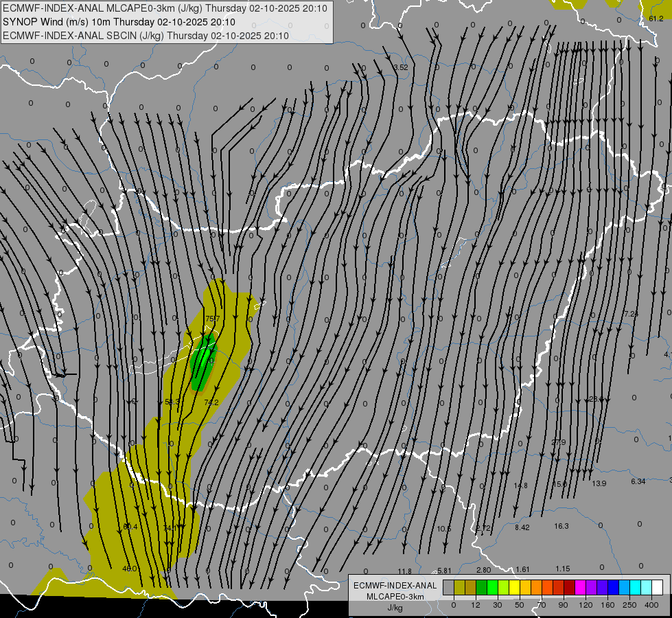Click the 74.2 value on the map

coord(211,402)
